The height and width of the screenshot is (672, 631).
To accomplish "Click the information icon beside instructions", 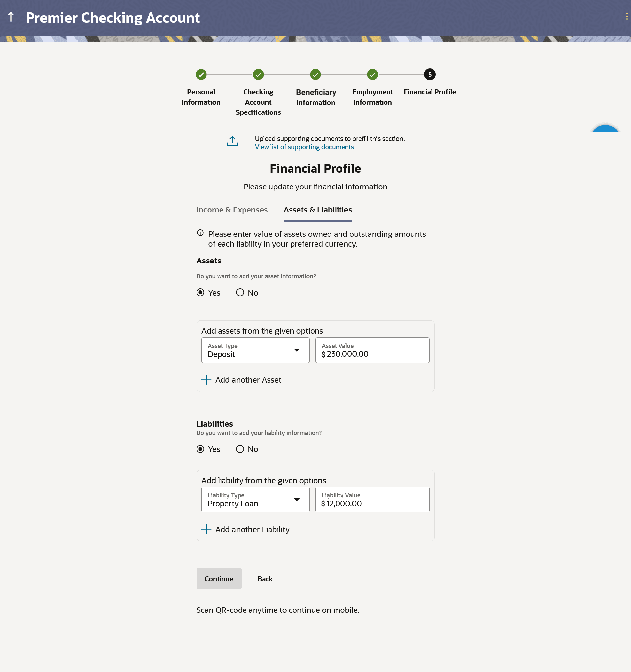I will pyautogui.click(x=200, y=233).
